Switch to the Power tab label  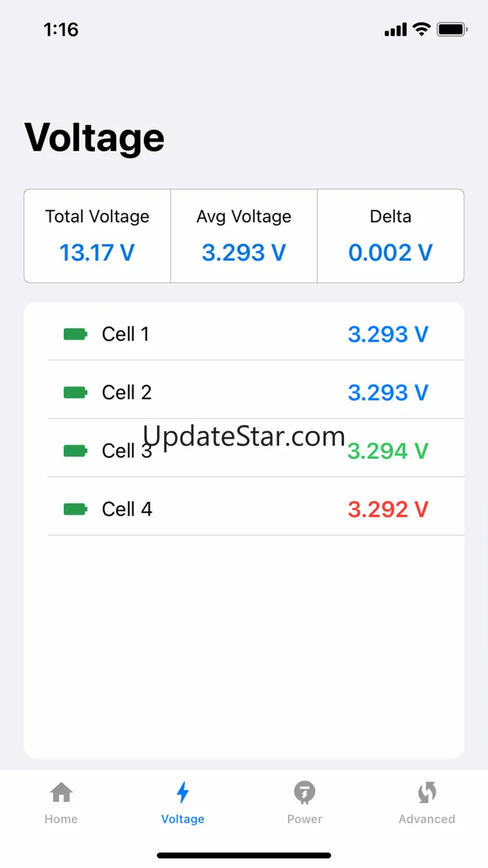click(305, 819)
